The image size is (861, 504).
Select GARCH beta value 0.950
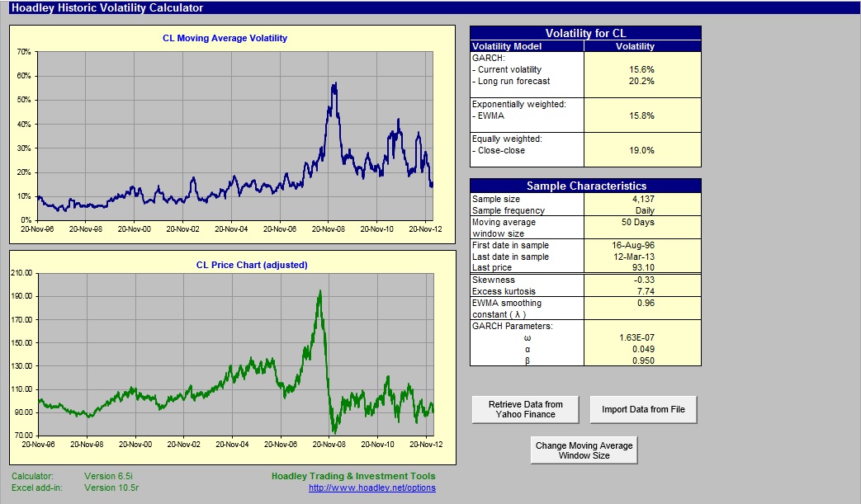coord(643,360)
